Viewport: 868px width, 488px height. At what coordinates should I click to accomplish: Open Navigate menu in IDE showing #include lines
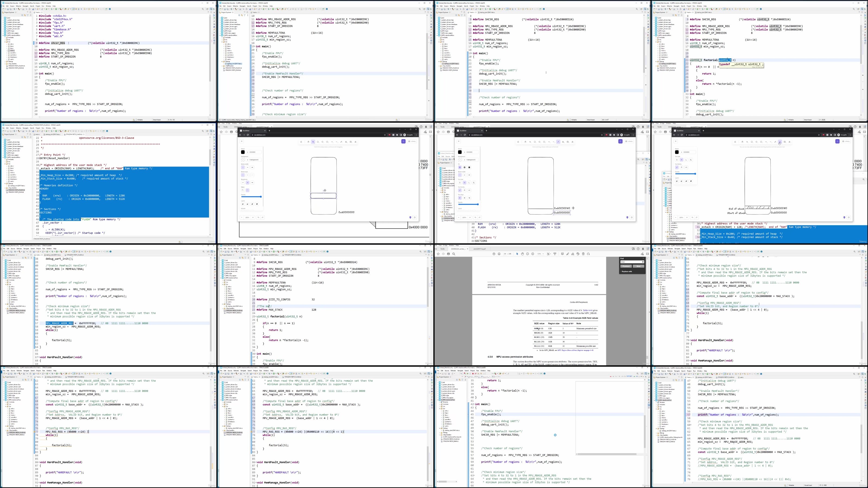point(25,6)
